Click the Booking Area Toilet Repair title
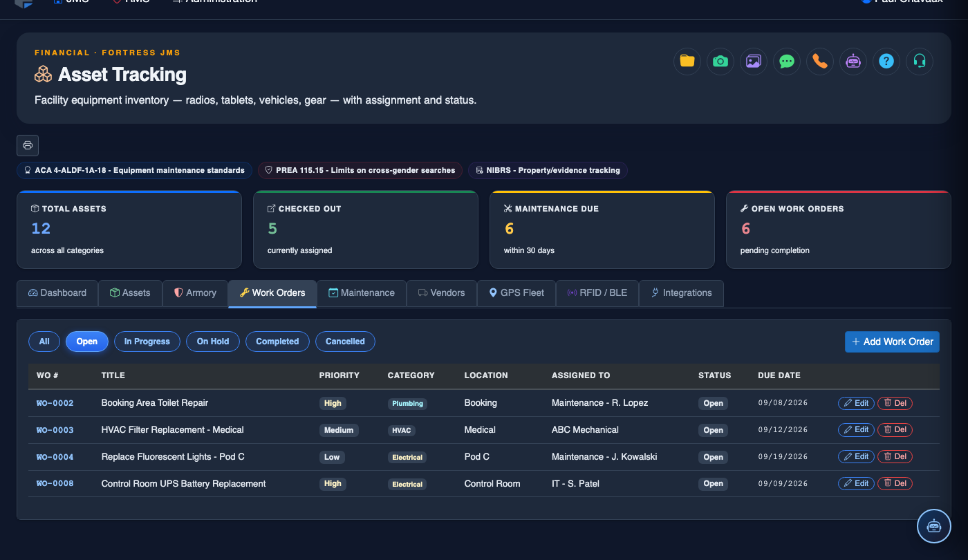The image size is (968, 560). [155, 403]
